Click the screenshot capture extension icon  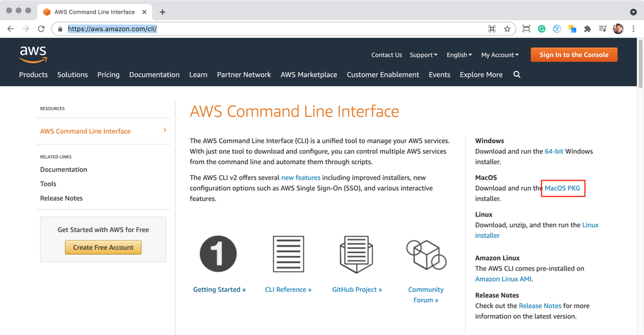point(526,29)
